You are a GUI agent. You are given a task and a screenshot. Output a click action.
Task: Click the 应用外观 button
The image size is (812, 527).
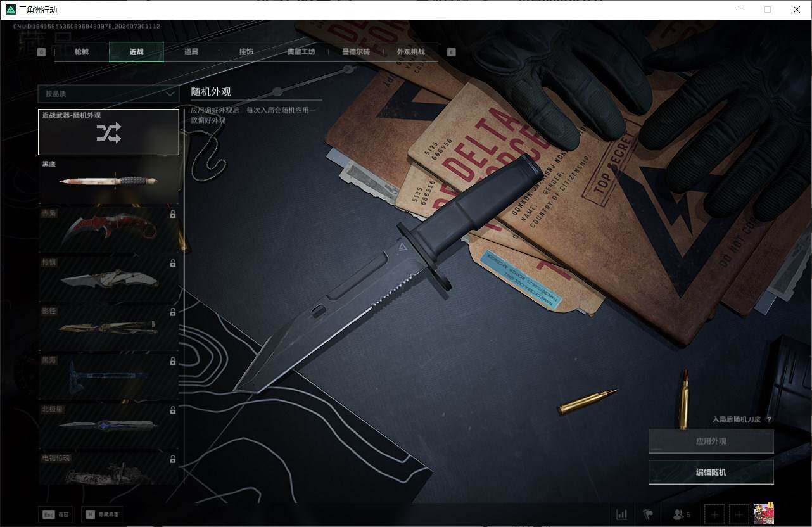point(711,441)
